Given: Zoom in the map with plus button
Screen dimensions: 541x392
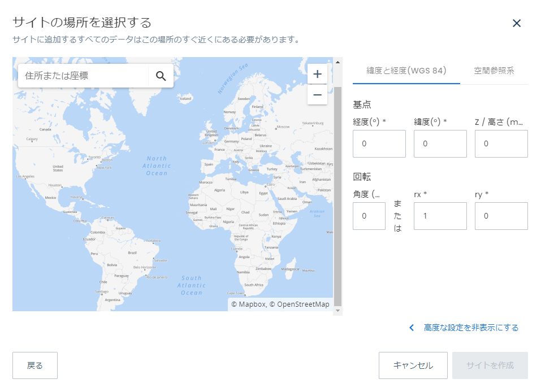Looking at the screenshot, I should tap(317, 74).
